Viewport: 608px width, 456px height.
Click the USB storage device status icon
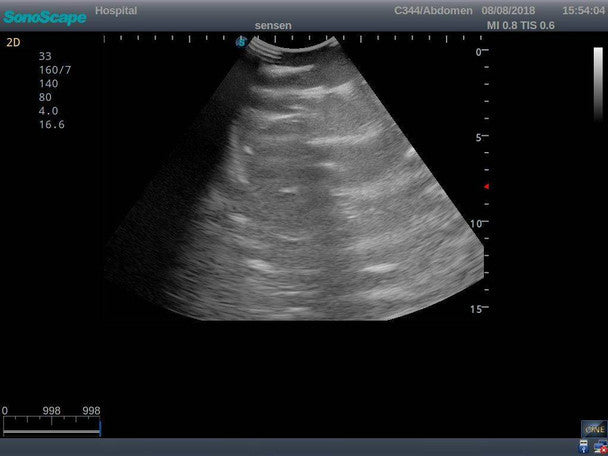(584, 446)
